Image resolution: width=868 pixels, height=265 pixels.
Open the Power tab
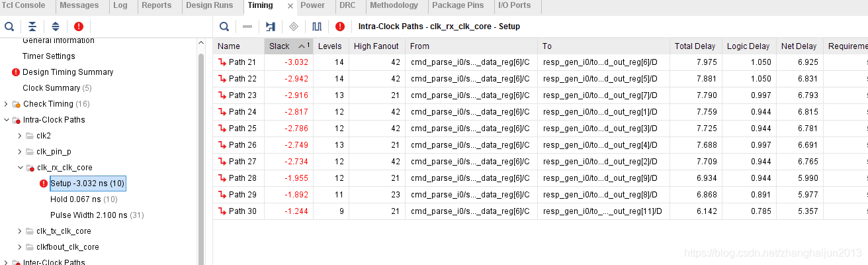click(312, 5)
